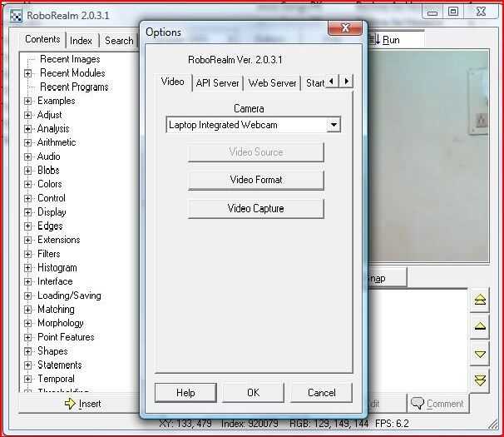
Task: Click the webcam preview image
Action: pyautogui.click(x=428, y=156)
